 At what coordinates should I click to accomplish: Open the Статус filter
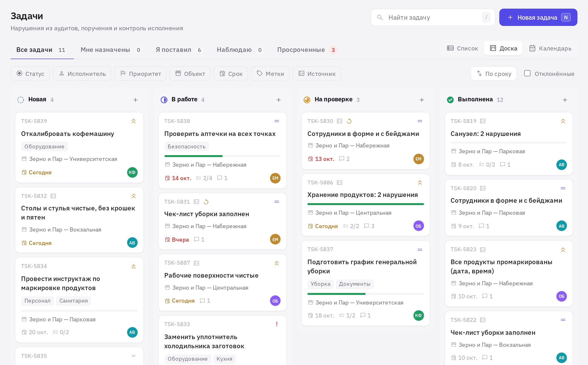tap(30, 74)
